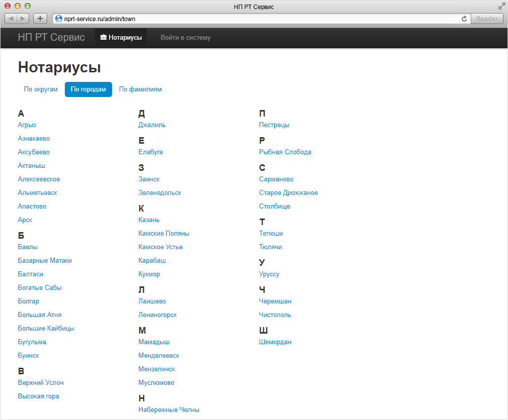The height and width of the screenshot is (420, 508).
Task: Open the Чистополь city link
Action: click(x=275, y=315)
